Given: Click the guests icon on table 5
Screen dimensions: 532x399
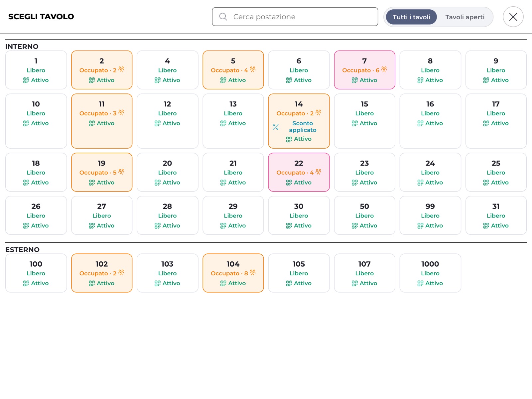Looking at the screenshot, I should point(253,69).
